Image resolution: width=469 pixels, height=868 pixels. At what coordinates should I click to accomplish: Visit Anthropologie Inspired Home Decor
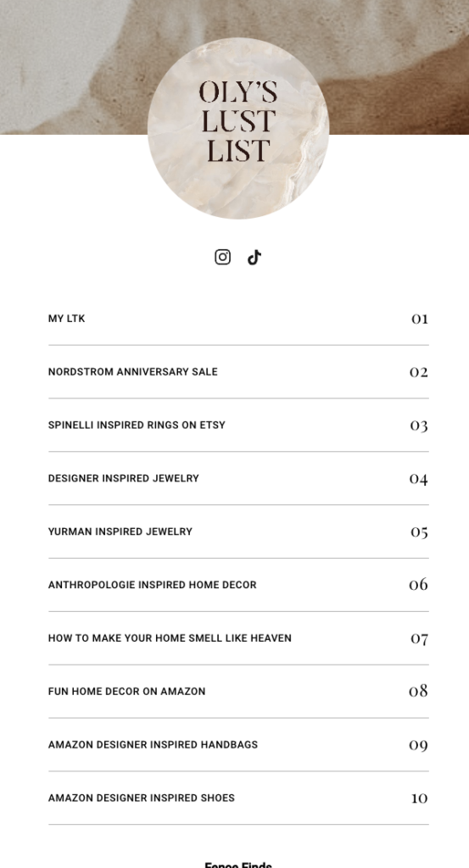[238, 585]
